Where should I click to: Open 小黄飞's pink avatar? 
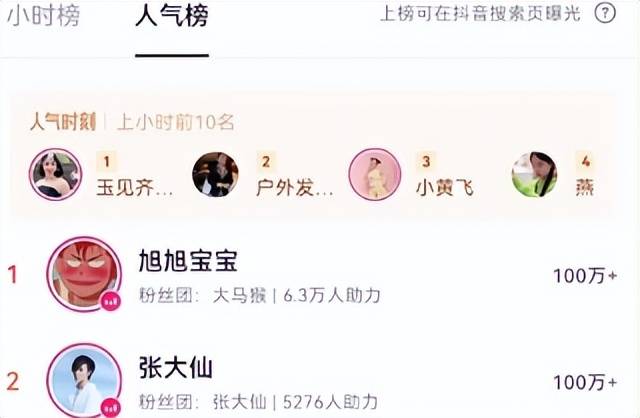pos(375,174)
